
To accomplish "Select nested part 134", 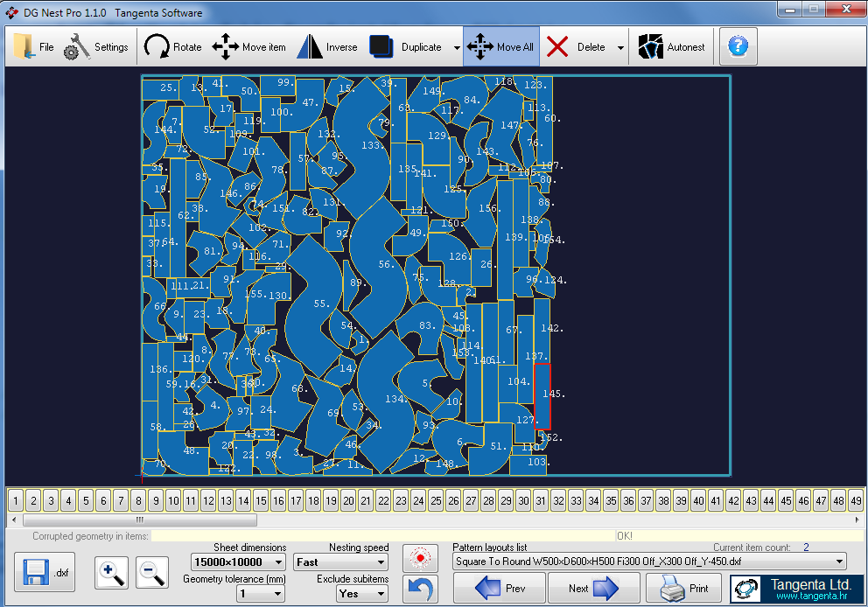I will (x=386, y=400).
